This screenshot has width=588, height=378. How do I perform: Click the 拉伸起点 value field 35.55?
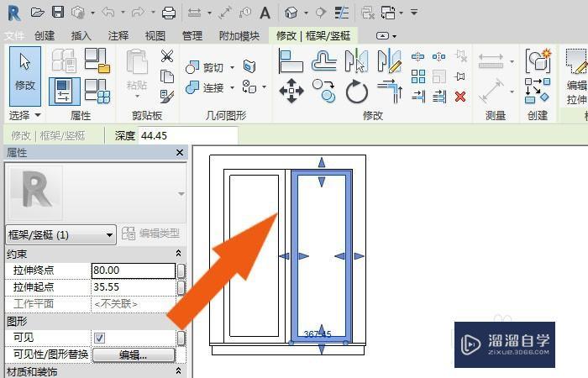(x=133, y=287)
